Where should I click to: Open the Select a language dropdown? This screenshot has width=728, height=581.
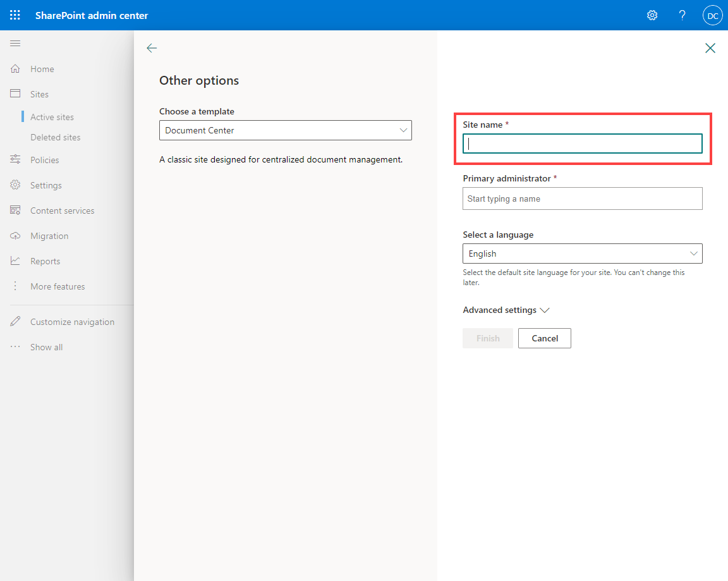[x=582, y=254]
